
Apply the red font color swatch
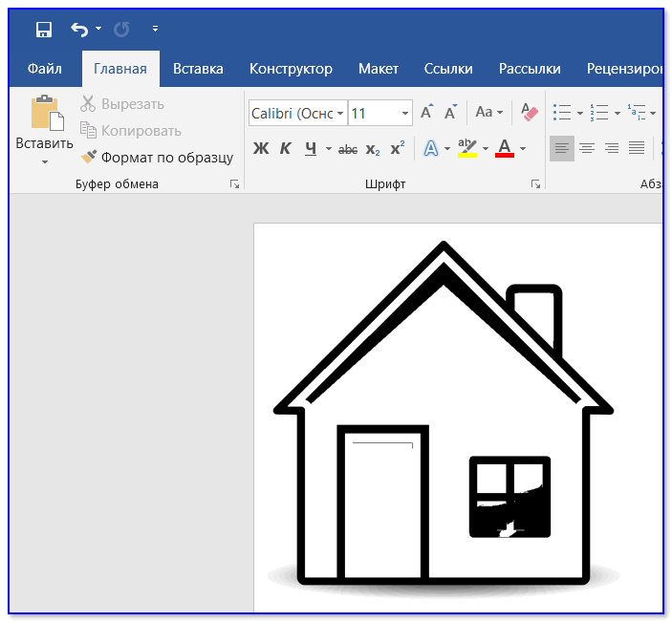[x=505, y=148]
